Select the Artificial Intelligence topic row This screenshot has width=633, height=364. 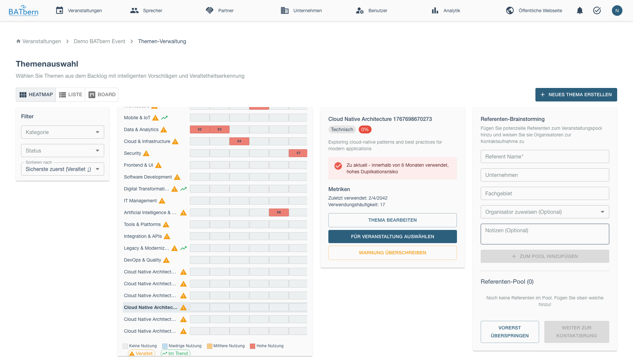[215, 212]
